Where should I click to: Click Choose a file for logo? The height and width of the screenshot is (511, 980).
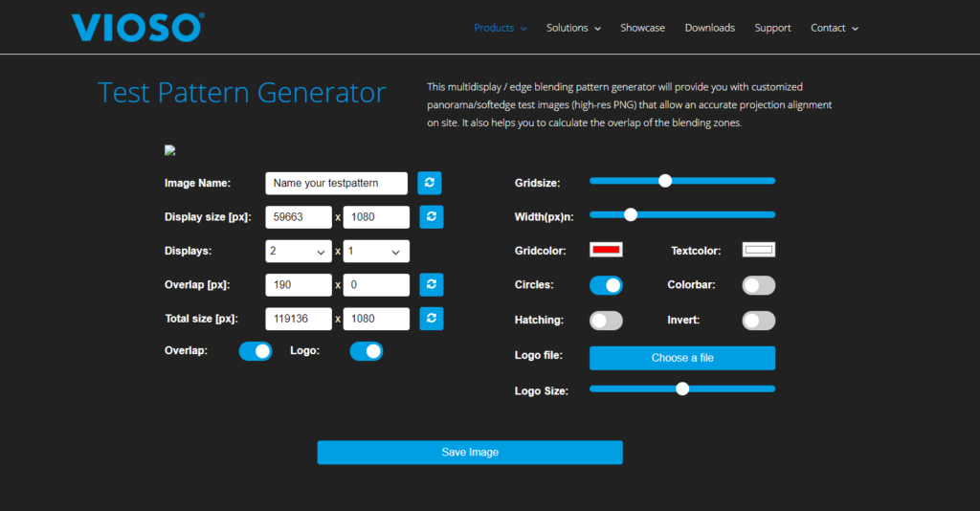click(682, 358)
